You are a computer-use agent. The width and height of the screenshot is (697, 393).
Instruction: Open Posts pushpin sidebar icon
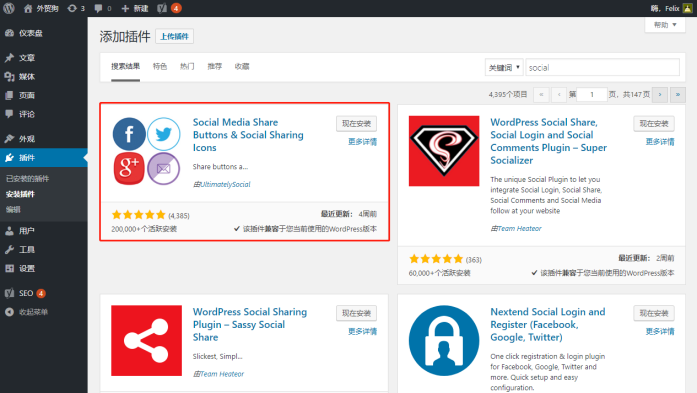pyautogui.click(x=9, y=58)
